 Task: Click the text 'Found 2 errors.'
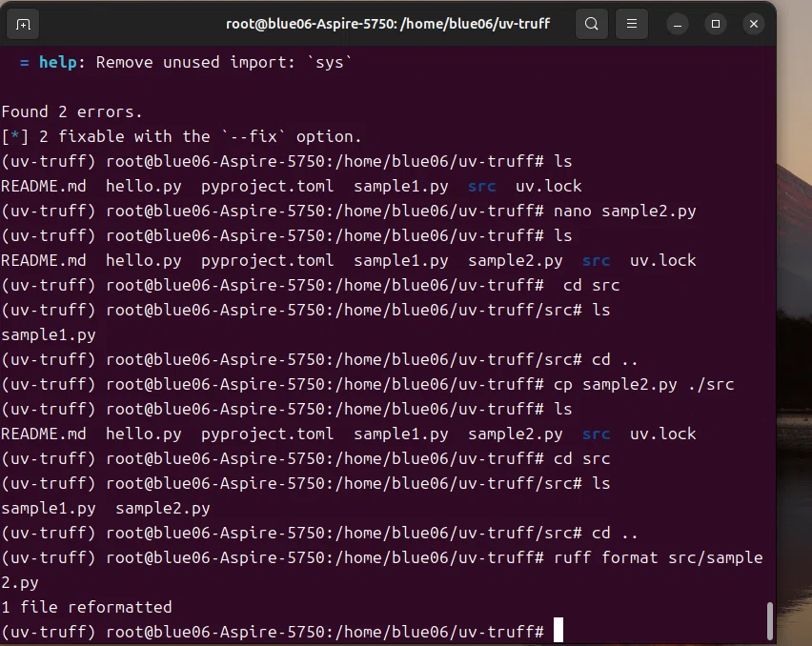(71, 111)
